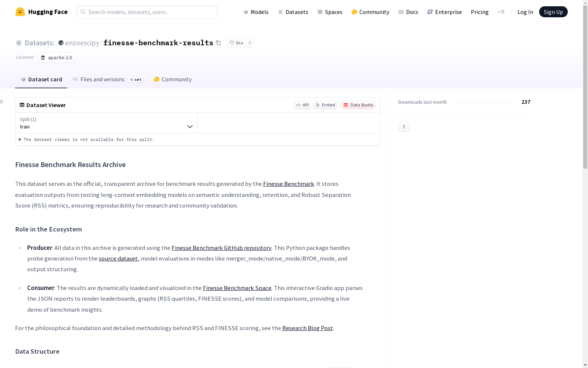The width and height of the screenshot is (588, 368).
Task: Visit the Finesse Benchmark Space link
Action: pos(237,288)
